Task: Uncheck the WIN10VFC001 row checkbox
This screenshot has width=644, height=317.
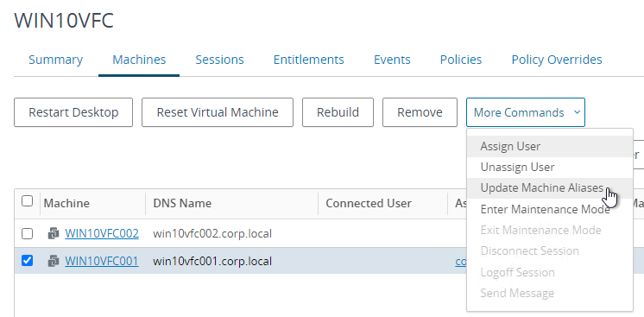Action: (x=27, y=261)
